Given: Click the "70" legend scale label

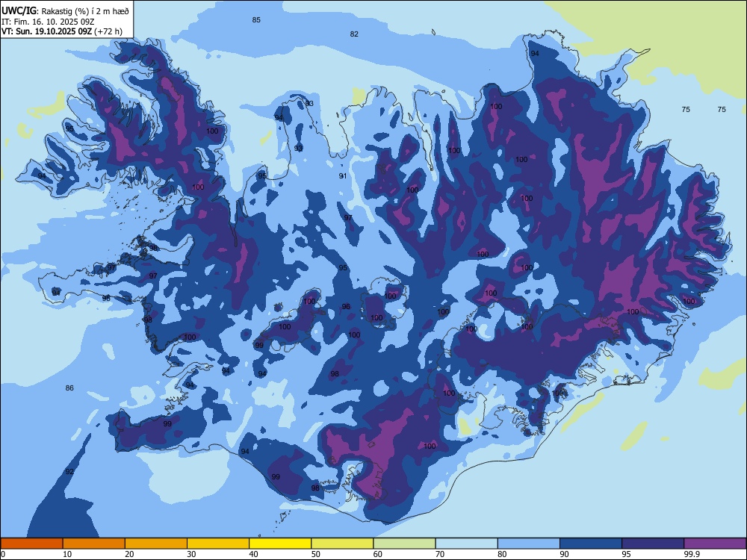Looking at the screenshot, I should coord(440,554).
